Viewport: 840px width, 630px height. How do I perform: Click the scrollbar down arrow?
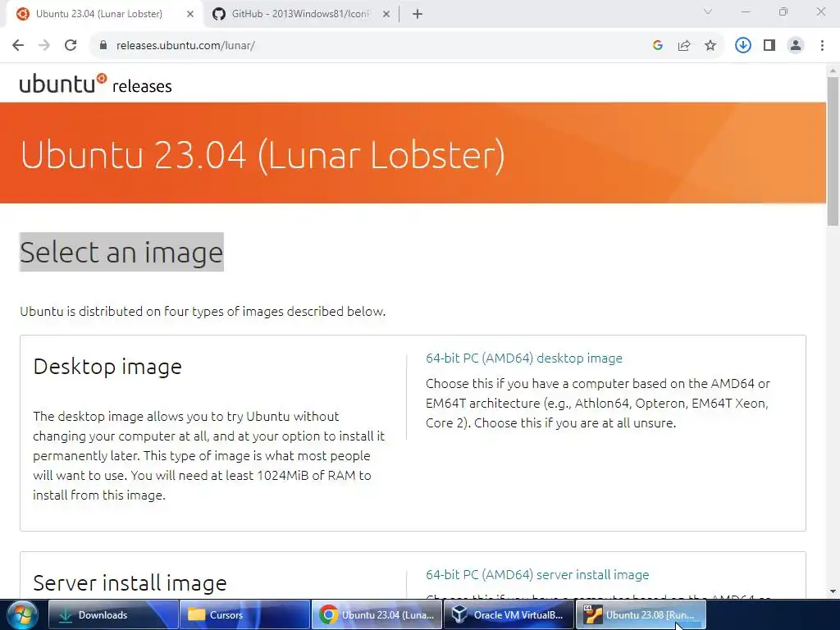point(833,592)
